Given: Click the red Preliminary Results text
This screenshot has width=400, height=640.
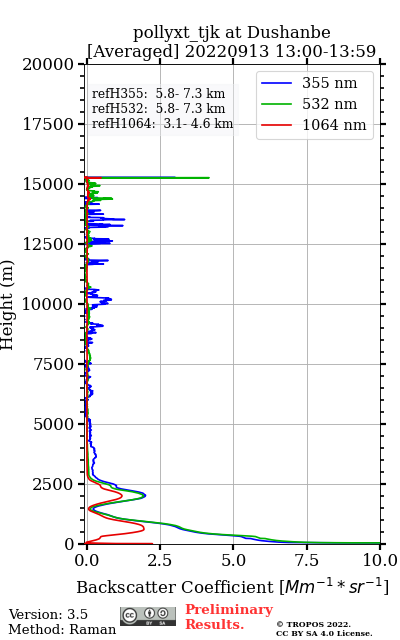Looking at the screenshot, I should point(229,617).
